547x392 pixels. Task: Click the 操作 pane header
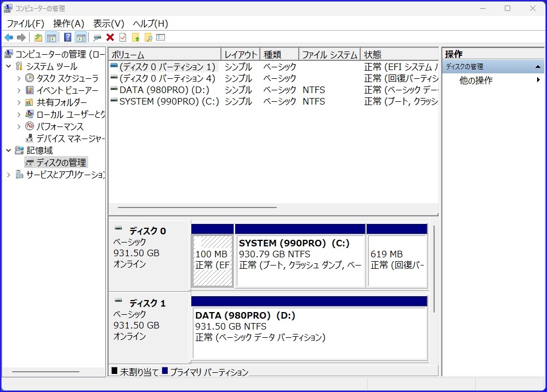493,54
